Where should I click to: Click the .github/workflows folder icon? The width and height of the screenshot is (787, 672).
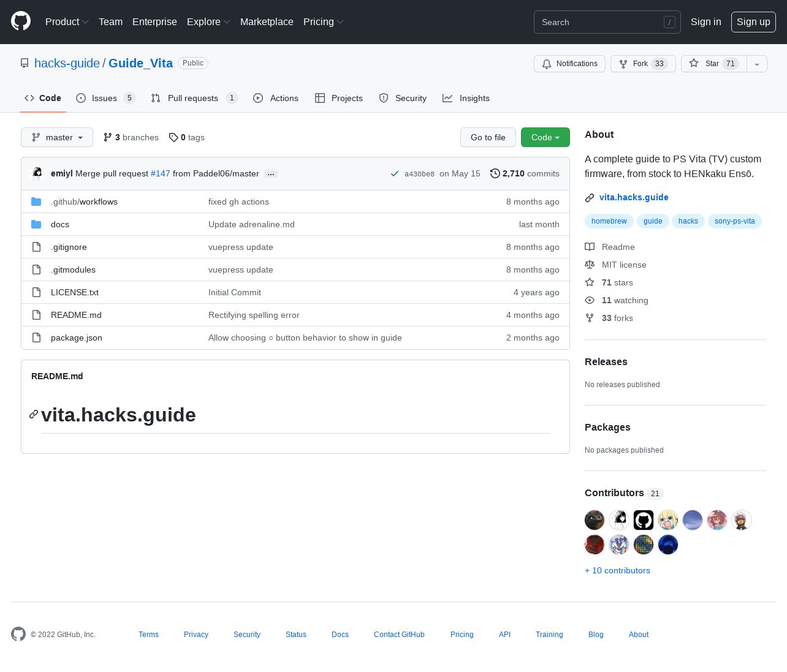pyautogui.click(x=36, y=202)
